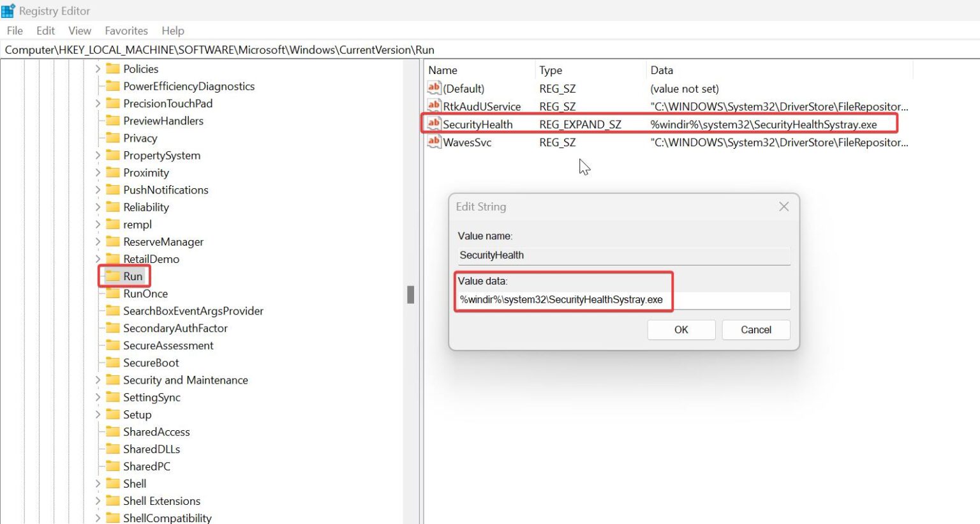980x524 pixels.
Task: Click the WavesSvc value icon
Action: pyautogui.click(x=434, y=142)
